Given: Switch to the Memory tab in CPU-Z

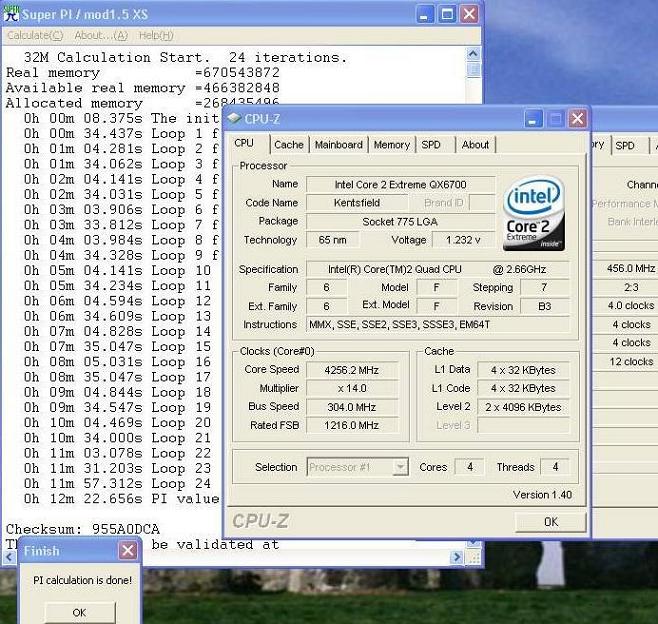Looking at the screenshot, I should coord(392,145).
